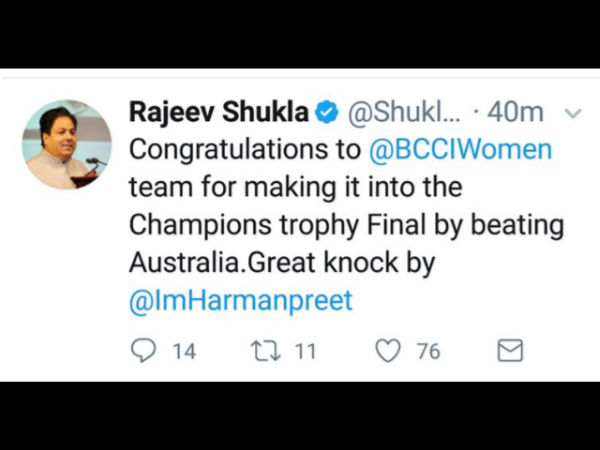
Task: Open the tweet via the 40m timestamp
Action: [x=515, y=112]
